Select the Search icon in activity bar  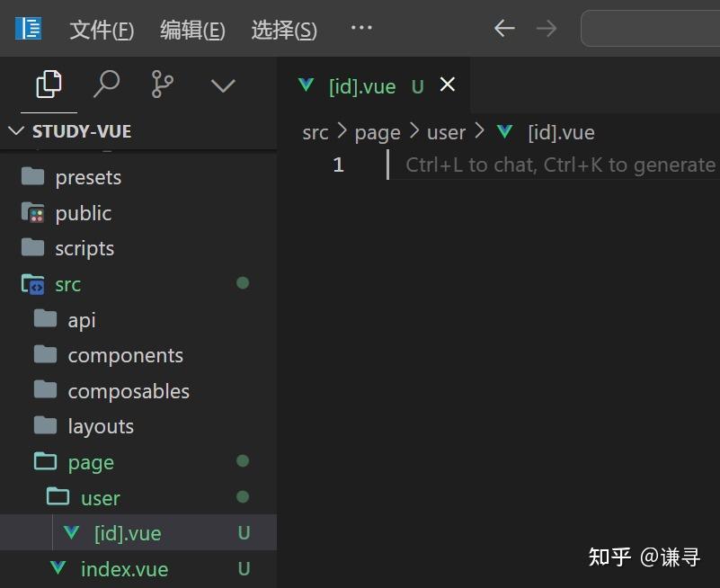pyautogui.click(x=107, y=85)
